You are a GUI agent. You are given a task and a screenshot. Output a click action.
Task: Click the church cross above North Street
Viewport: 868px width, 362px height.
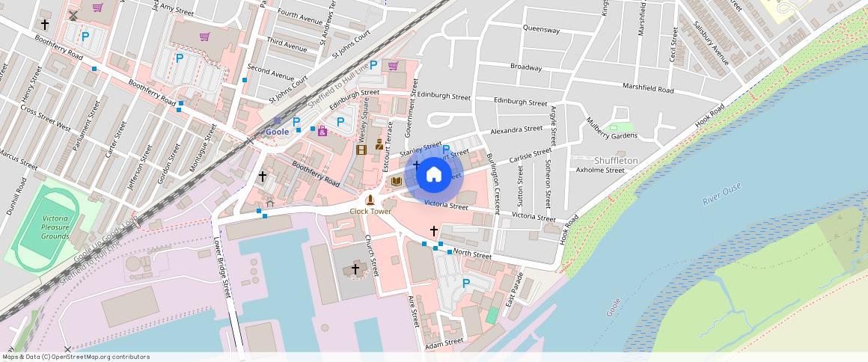point(433,231)
